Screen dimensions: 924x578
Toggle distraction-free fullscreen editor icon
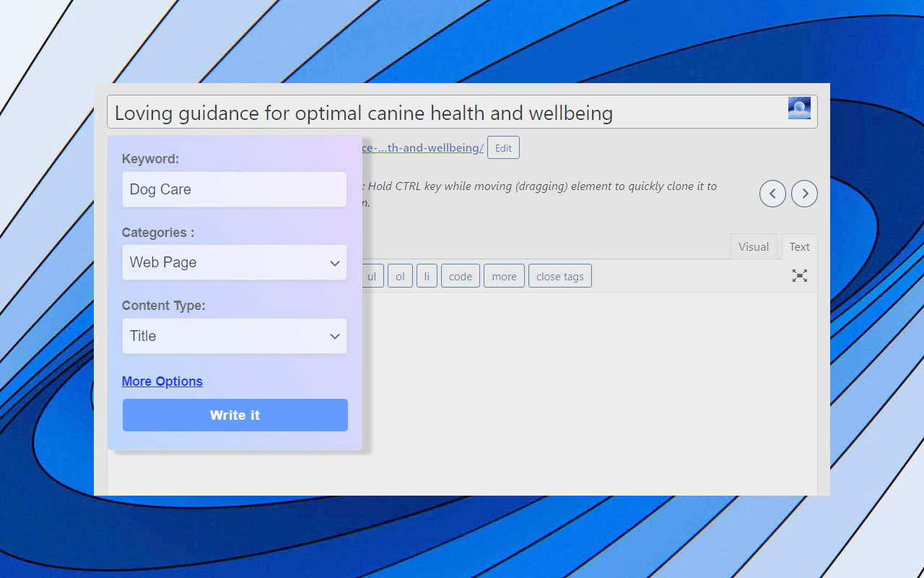click(x=799, y=276)
